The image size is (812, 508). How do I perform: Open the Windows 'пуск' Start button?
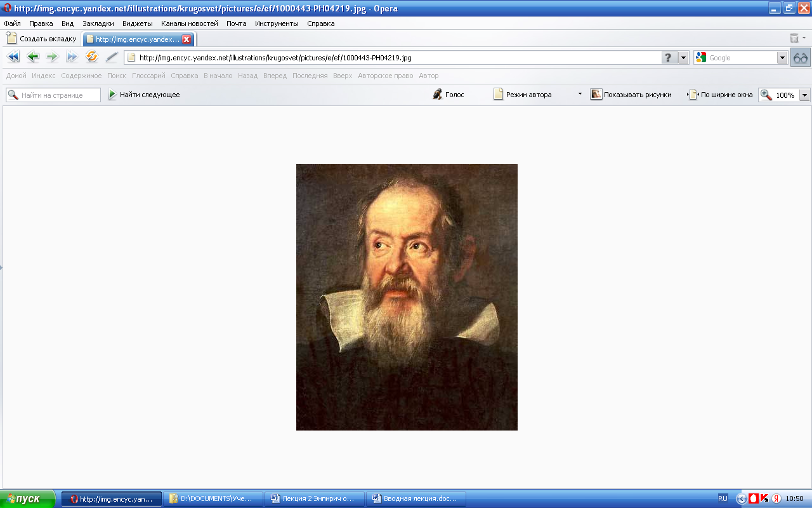click(28, 499)
